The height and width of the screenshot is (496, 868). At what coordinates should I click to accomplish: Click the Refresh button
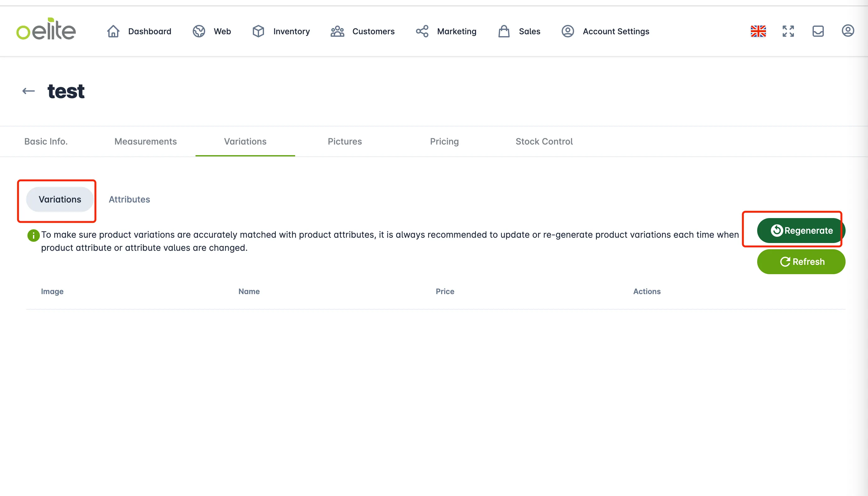tap(801, 262)
